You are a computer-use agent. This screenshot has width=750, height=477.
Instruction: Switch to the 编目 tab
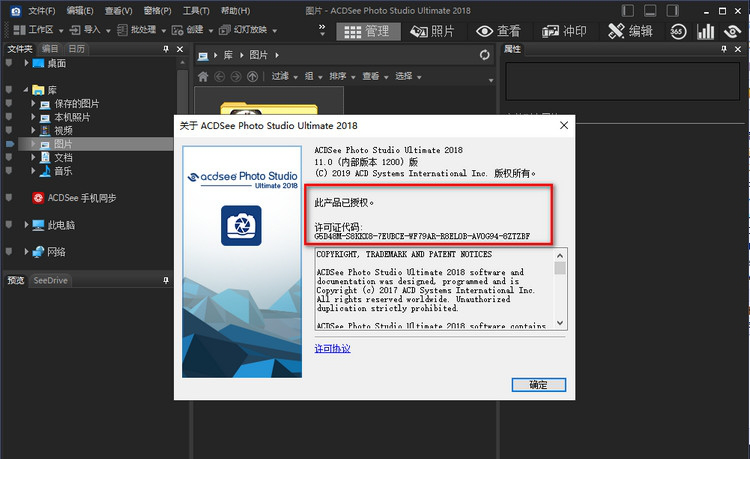[50, 49]
